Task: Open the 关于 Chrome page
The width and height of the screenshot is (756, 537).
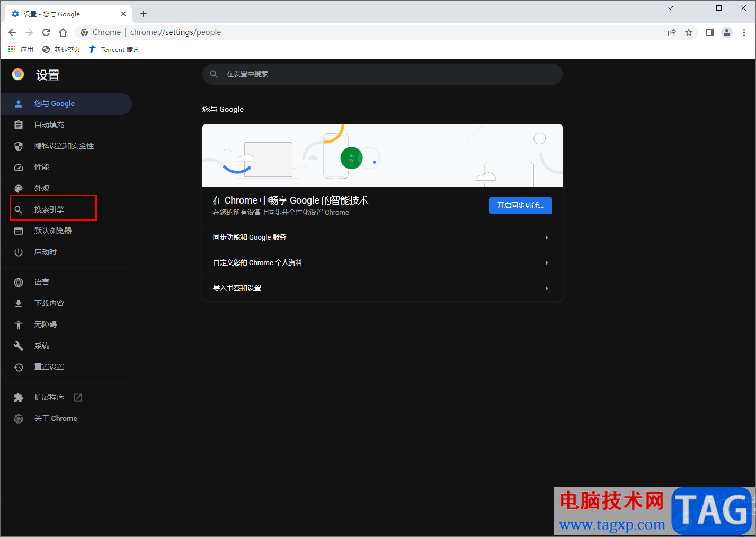Action: (66, 418)
